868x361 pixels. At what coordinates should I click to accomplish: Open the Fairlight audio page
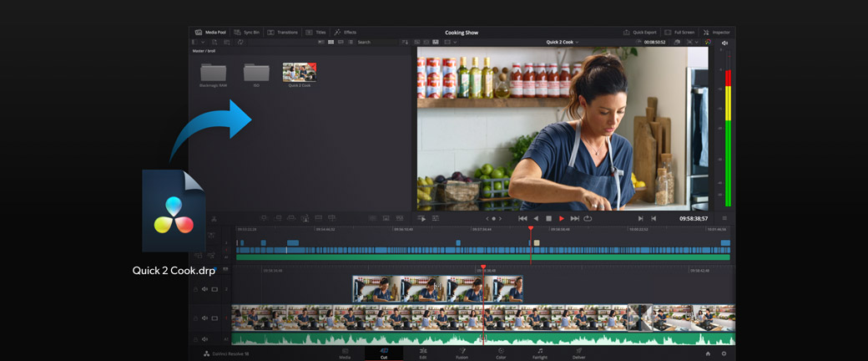[x=540, y=353]
